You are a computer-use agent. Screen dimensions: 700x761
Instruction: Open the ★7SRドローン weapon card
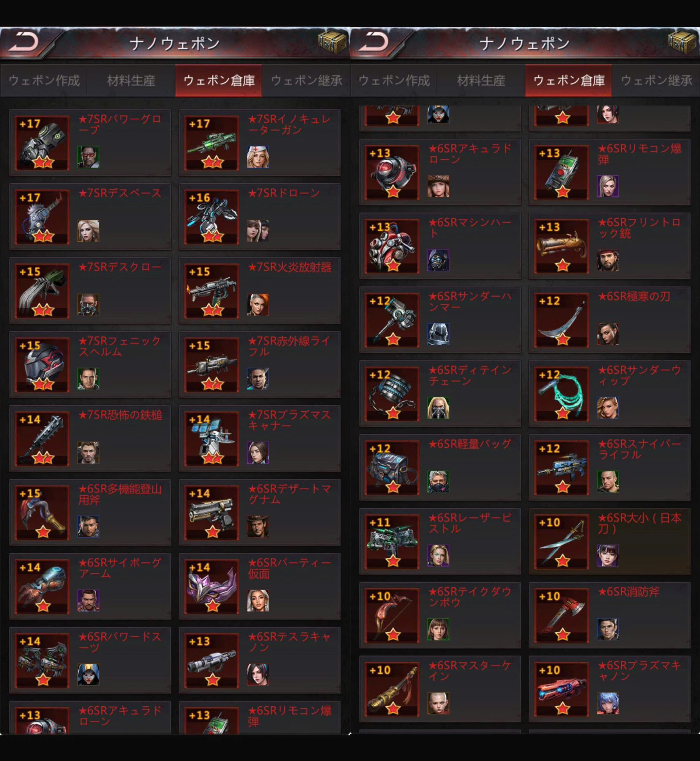point(259,216)
